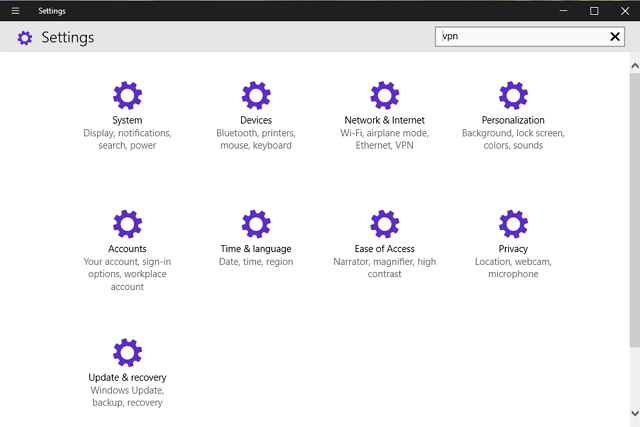Select the Accounts label
Viewport: 640px width, 427px height.
point(127,249)
